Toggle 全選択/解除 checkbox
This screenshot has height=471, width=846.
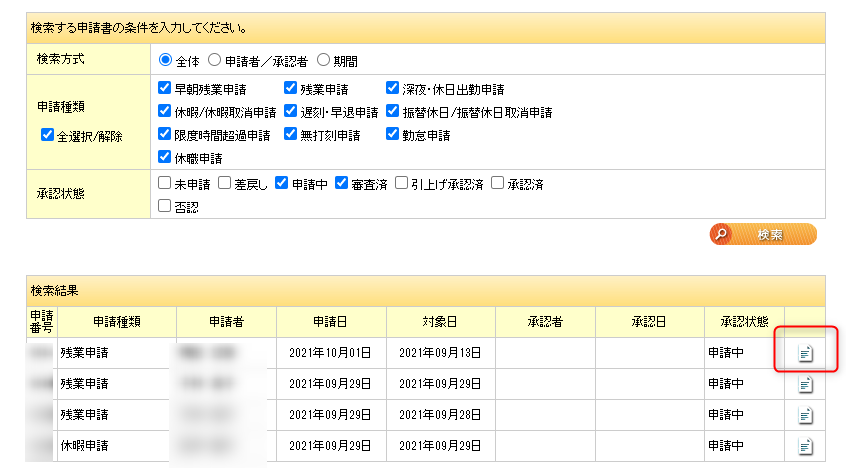click(48, 136)
